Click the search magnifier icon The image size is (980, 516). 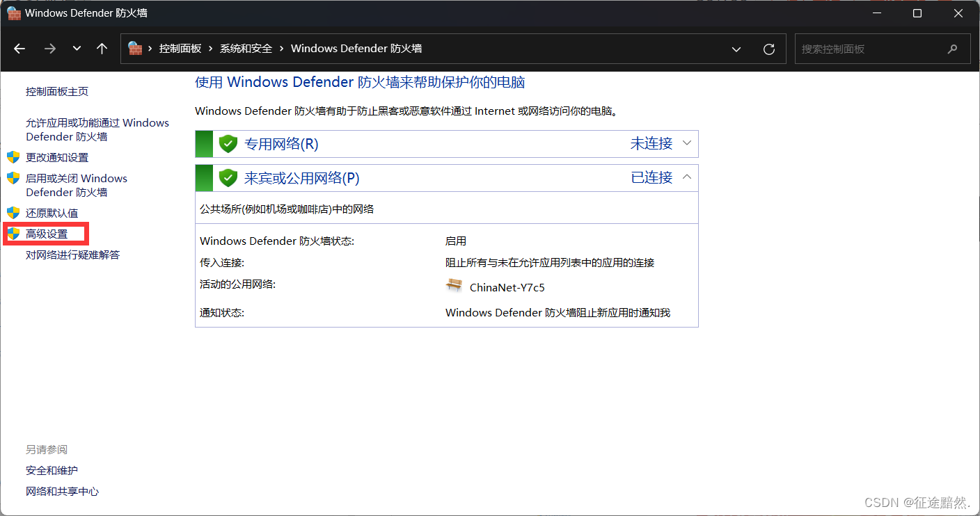(953, 49)
